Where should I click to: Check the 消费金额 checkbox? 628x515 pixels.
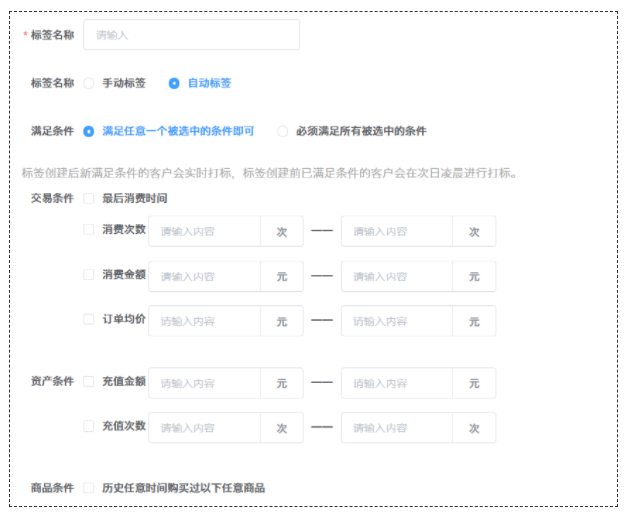[89, 274]
